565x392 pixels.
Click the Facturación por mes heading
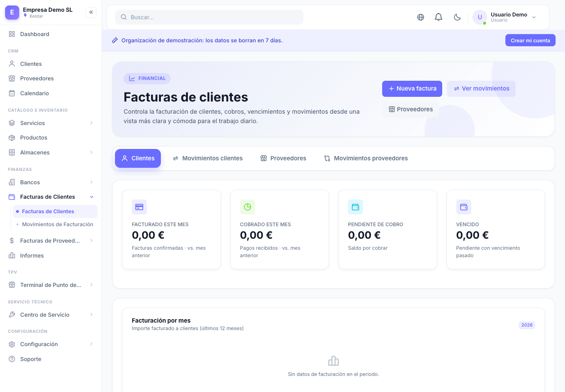(161, 321)
